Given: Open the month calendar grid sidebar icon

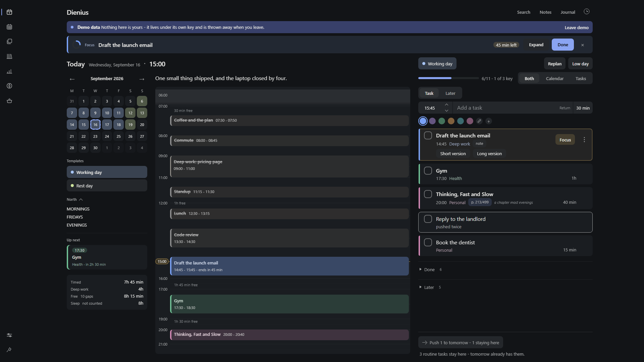Looking at the screenshot, I should pyautogui.click(x=9, y=27).
